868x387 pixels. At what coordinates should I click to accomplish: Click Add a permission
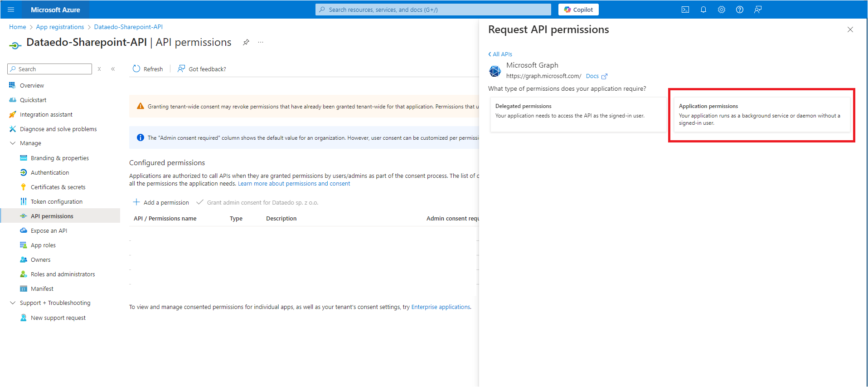(x=161, y=202)
